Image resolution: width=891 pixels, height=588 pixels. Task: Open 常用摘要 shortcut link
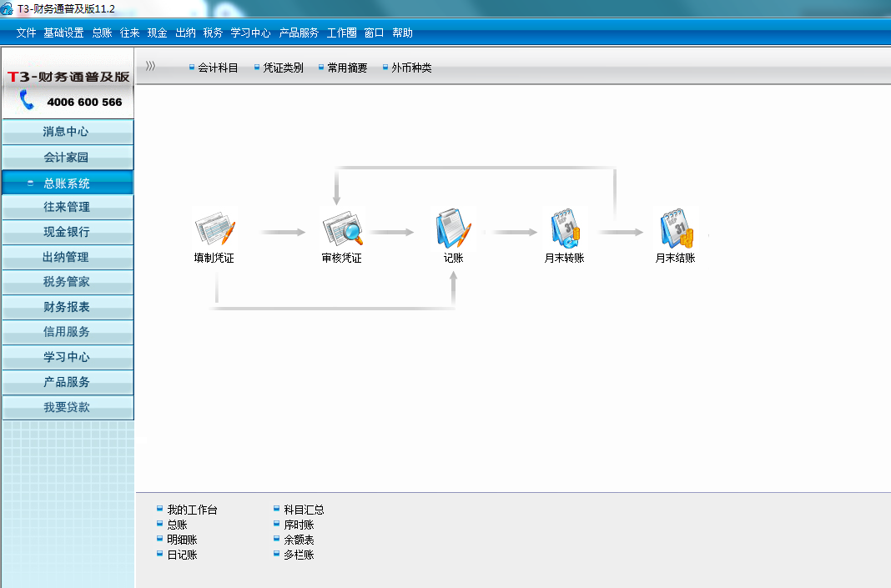pyautogui.click(x=343, y=68)
